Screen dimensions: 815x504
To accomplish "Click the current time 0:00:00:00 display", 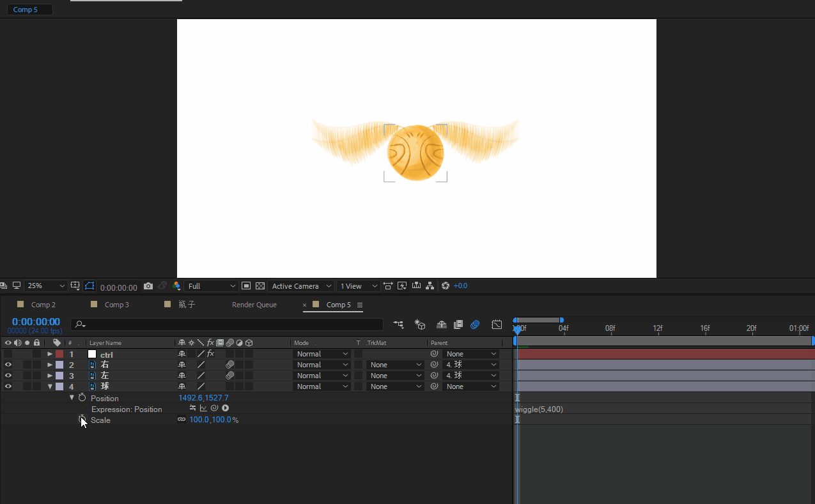I will pyautogui.click(x=36, y=321).
